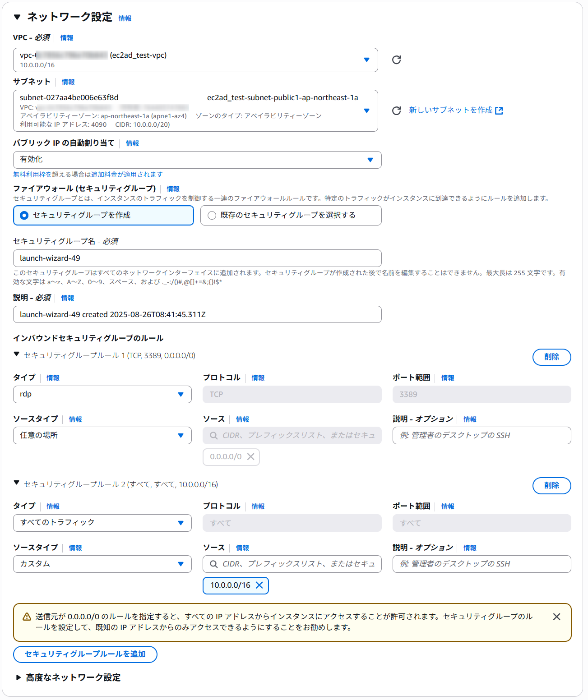Viewport: 588px width, 700px height.
Task: Open 情報 link next to ファイアウォール
Action: coord(173,189)
